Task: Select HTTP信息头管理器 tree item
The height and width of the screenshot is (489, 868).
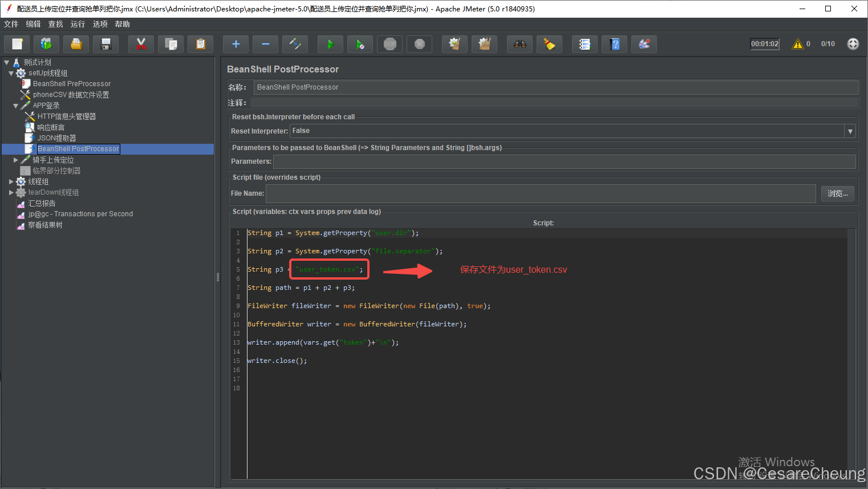Action: 67,116
